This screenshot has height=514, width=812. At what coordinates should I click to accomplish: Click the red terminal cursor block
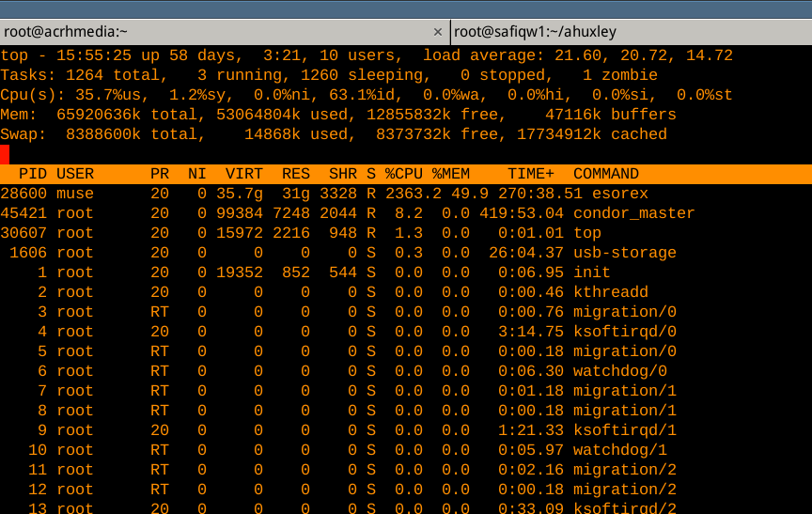pos(5,154)
